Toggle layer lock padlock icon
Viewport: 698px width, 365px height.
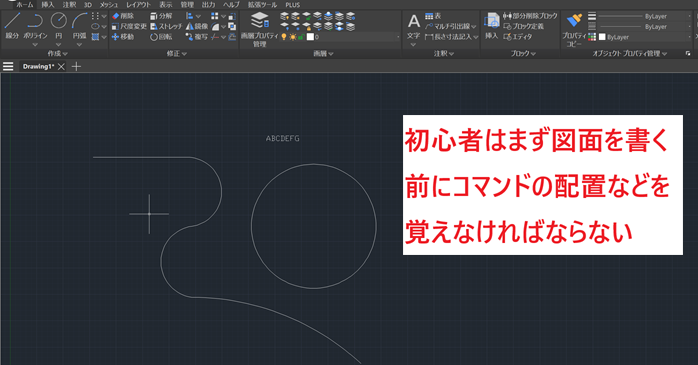coord(301,37)
